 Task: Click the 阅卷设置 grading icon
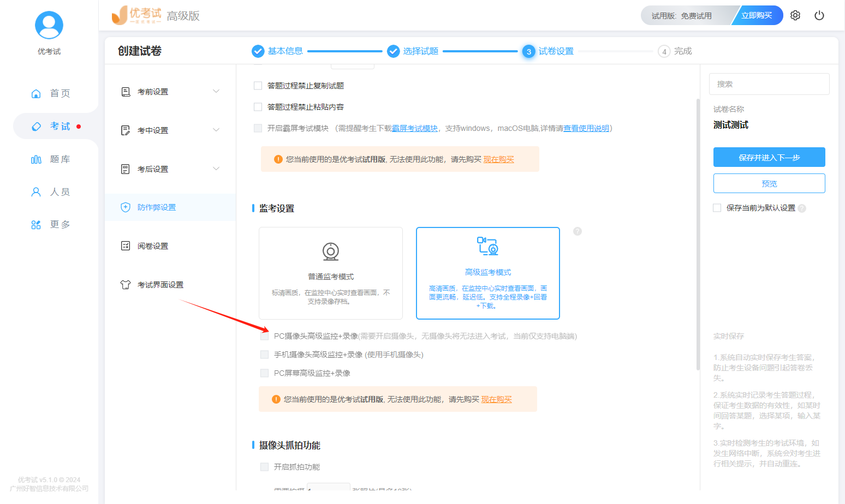[126, 246]
